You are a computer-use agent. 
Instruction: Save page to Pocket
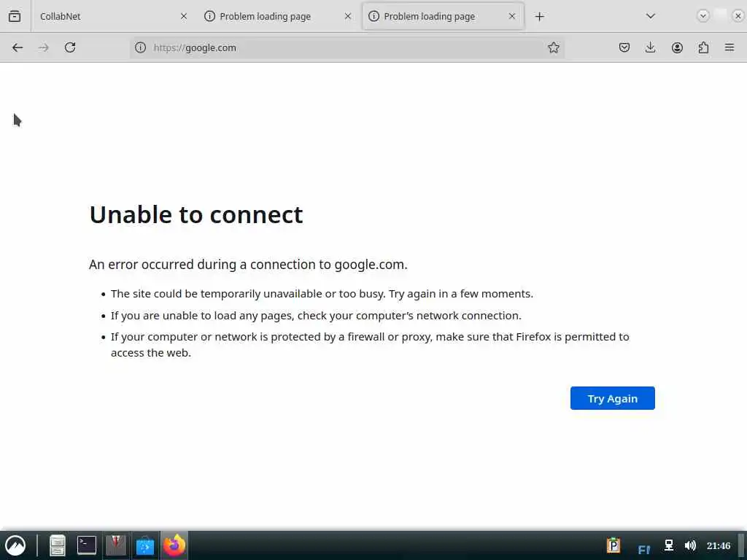tap(624, 47)
